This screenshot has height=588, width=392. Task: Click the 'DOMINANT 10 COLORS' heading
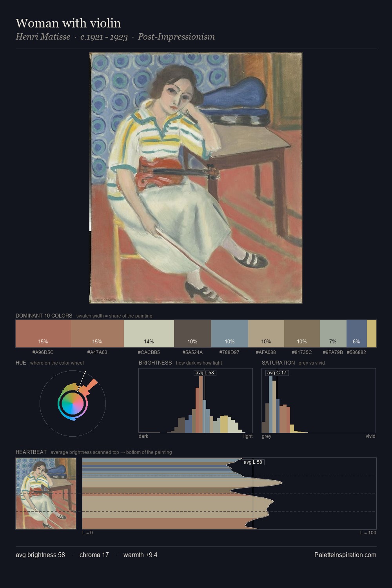pos(44,316)
